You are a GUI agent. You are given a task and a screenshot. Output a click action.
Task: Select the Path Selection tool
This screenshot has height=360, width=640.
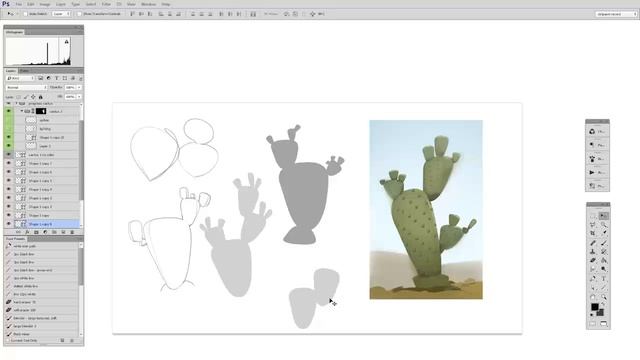[x=593, y=288]
